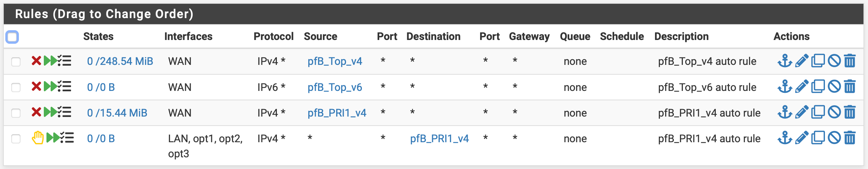Image resolution: width=868 pixels, height=169 pixels.
Task: Click the advanced list icon on pfB_Top_v6 row
Action: (65, 87)
